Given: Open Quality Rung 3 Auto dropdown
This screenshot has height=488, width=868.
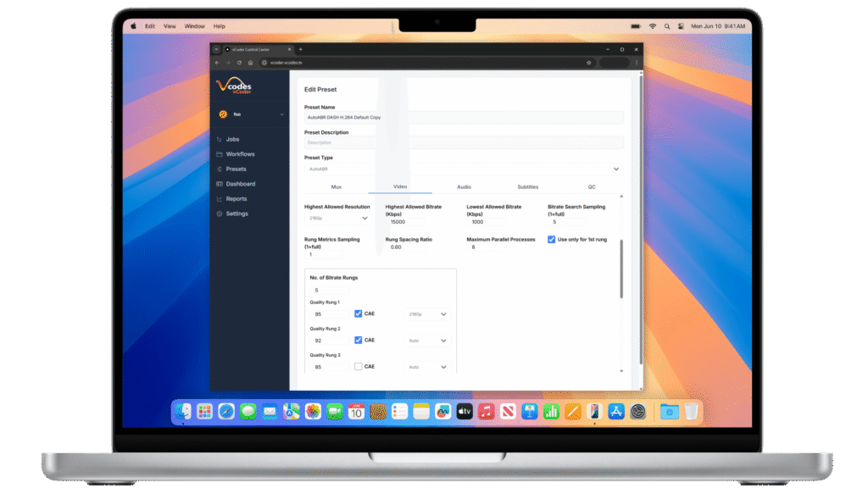Looking at the screenshot, I should [427, 367].
